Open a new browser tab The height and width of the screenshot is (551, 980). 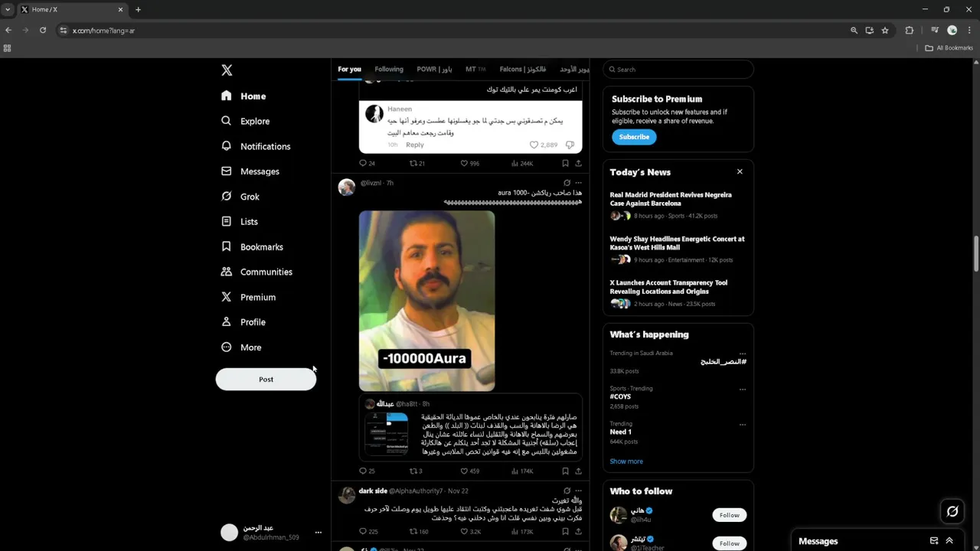tap(138, 9)
